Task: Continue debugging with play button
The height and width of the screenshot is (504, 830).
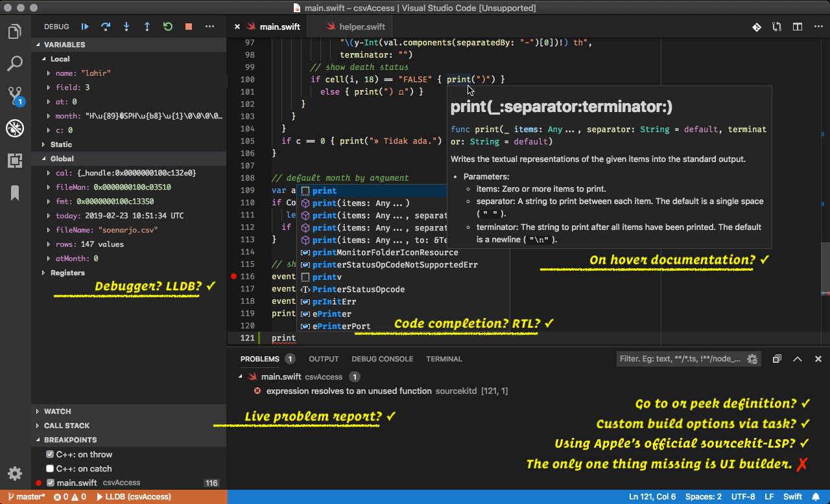Action: pyautogui.click(x=85, y=27)
